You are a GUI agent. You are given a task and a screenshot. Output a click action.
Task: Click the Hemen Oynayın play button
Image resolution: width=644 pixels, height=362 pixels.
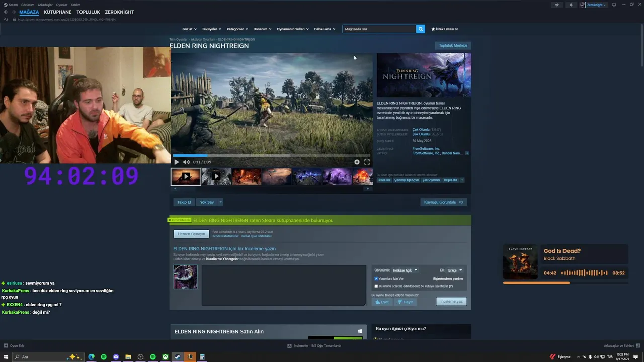191,234
